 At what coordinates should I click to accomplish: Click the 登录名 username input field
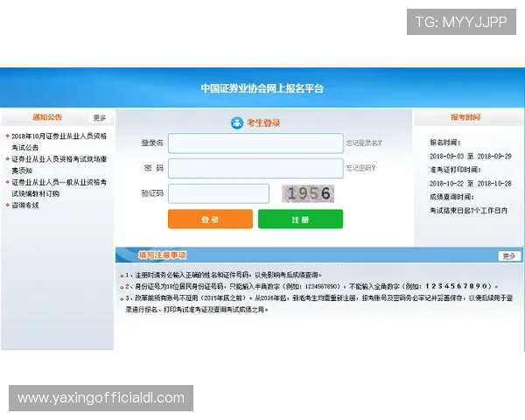click(x=255, y=143)
